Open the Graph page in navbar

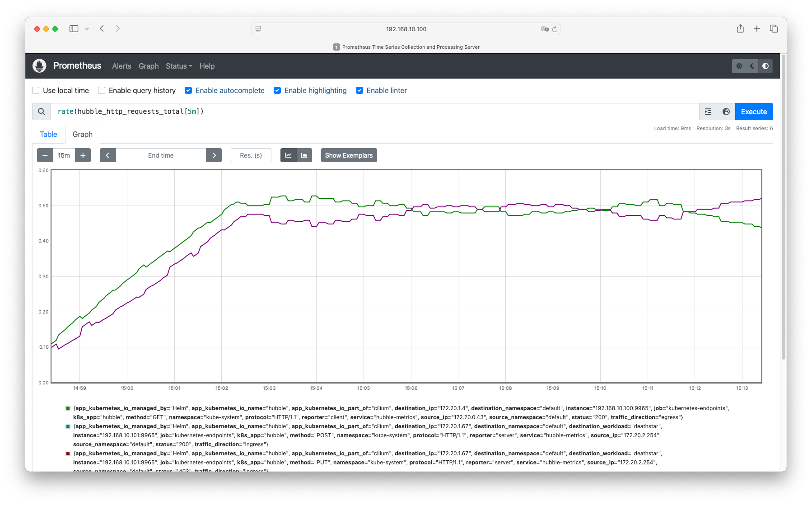pyautogui.click(x=149, y=66)
